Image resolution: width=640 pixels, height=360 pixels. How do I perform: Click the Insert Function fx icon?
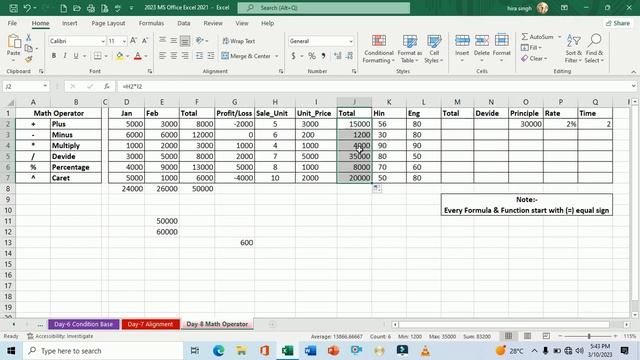[107, 87]
